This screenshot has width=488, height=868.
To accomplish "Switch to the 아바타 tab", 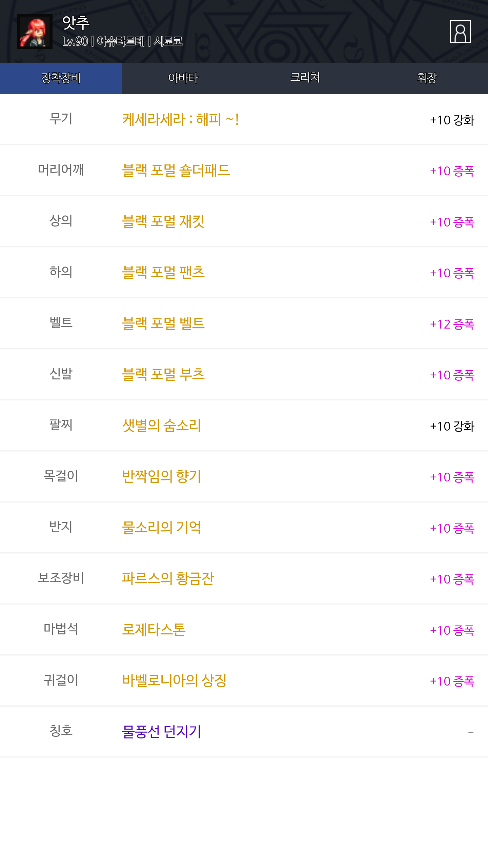I will [x=183, y=78].
